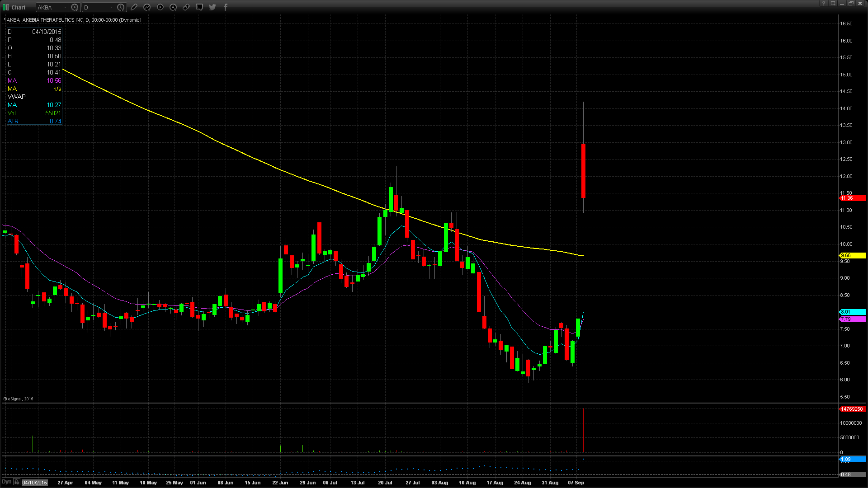Click the red 11.36 last price marker

tap(853, 198)
